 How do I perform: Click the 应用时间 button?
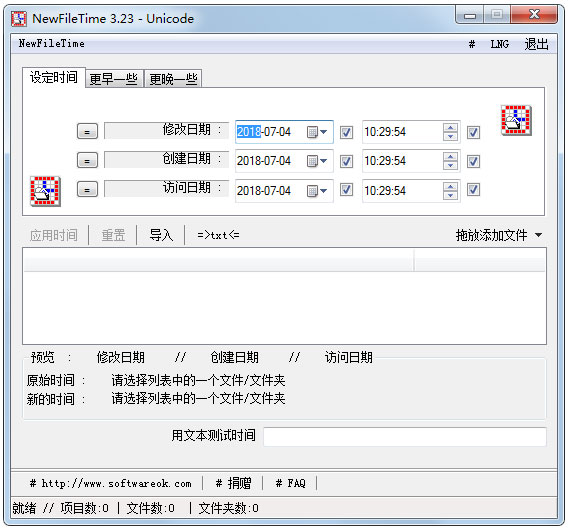point(54,235)
